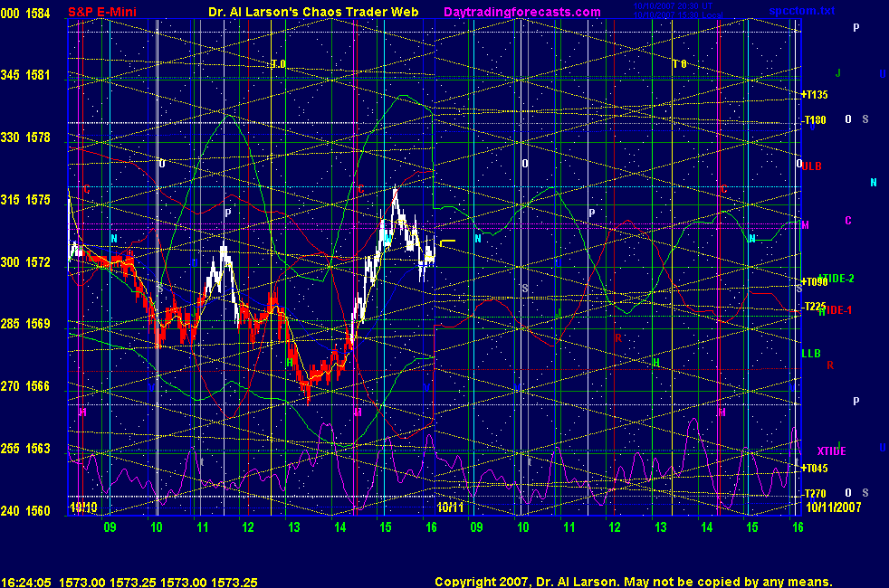Click the green TIDE-2 legend label
Image resolution: width=889 pixels, height=588 pixels.
(x=838, y=278)
